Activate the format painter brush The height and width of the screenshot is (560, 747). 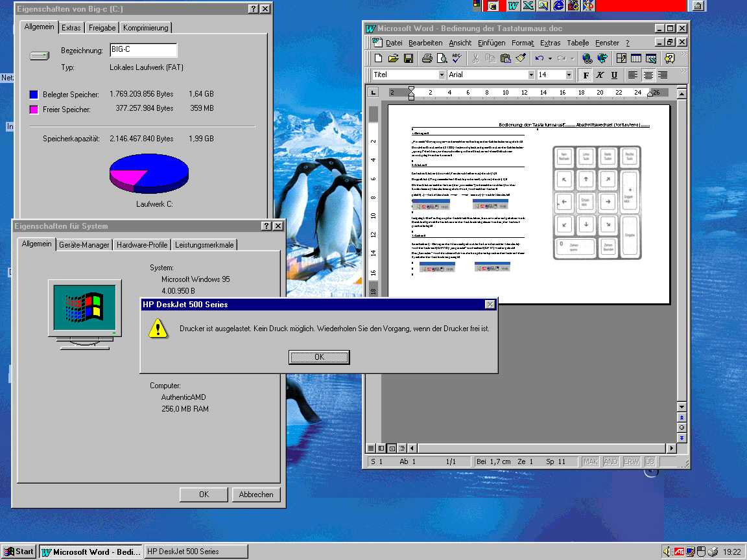click(x=521, y=58)
